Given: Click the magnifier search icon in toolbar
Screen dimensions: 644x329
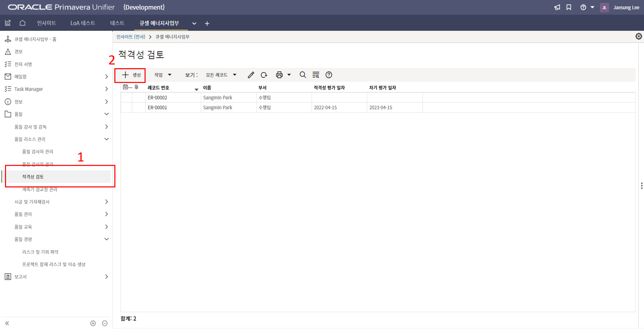Looking at the screenshot, I should point(303,75).
